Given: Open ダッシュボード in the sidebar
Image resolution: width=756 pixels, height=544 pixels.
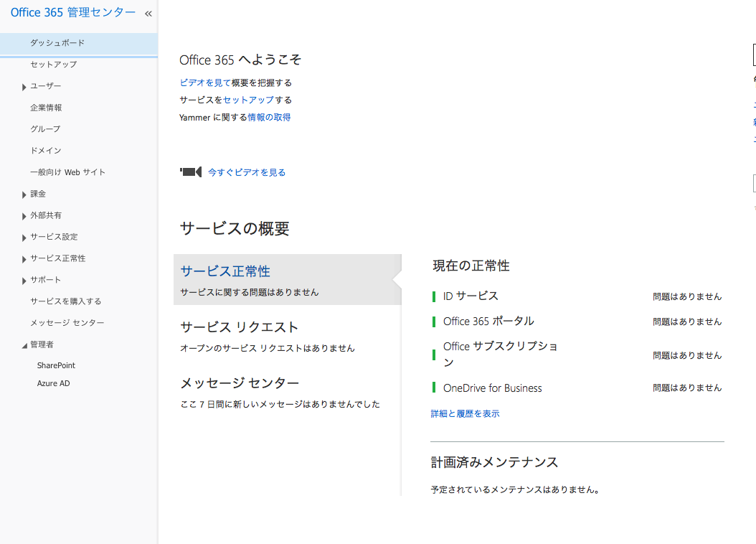Looking at the screenshot, I should [79, 43].
